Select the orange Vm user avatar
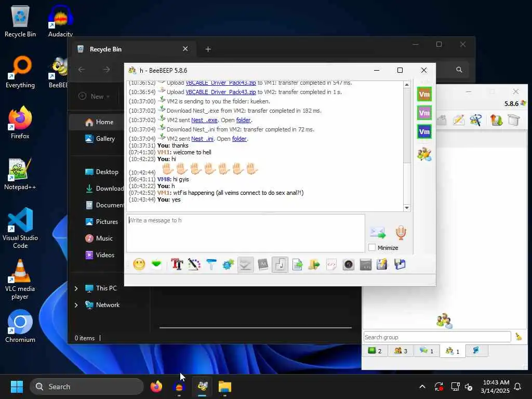Image resolution: width=532 pixels, height=399 pixels. pyautogui.click(x=424, y=94)
